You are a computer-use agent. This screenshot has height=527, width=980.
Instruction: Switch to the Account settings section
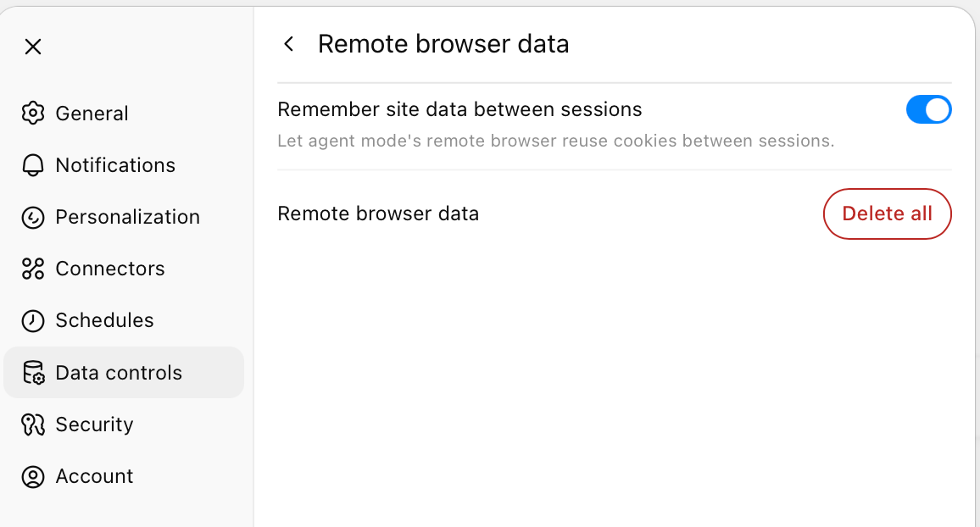[x=94, y=476]
